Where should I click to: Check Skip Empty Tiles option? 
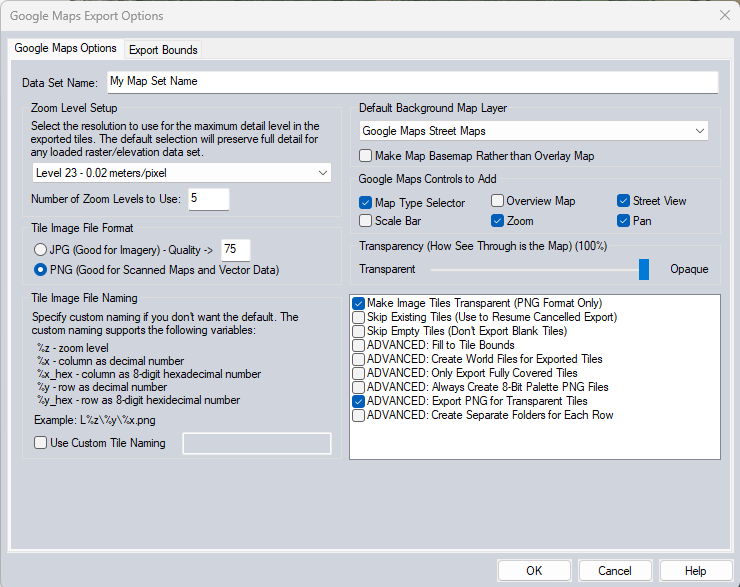tap(359, 331)
